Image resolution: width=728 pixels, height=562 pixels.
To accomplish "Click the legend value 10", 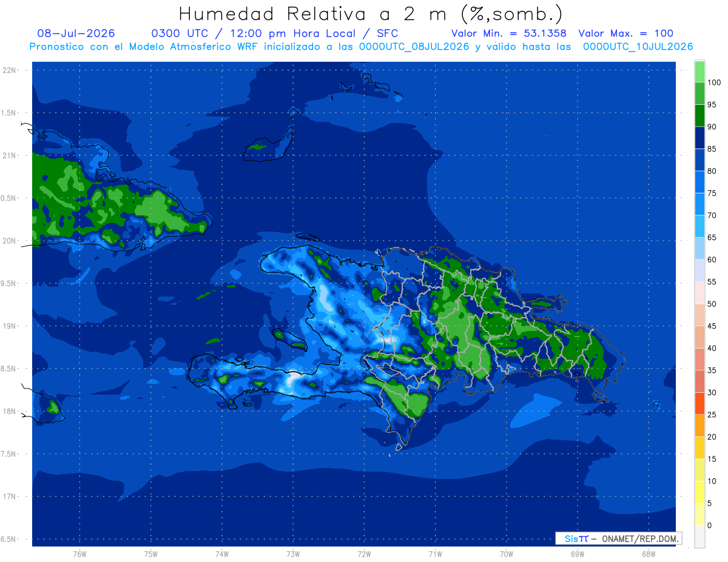I will [x=712, y=481].
